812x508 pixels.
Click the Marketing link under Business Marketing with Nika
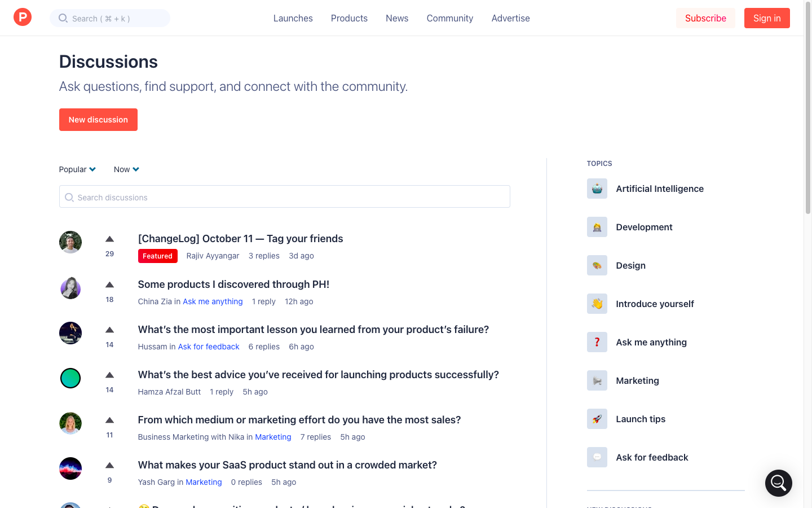click(x=273, y=437)
